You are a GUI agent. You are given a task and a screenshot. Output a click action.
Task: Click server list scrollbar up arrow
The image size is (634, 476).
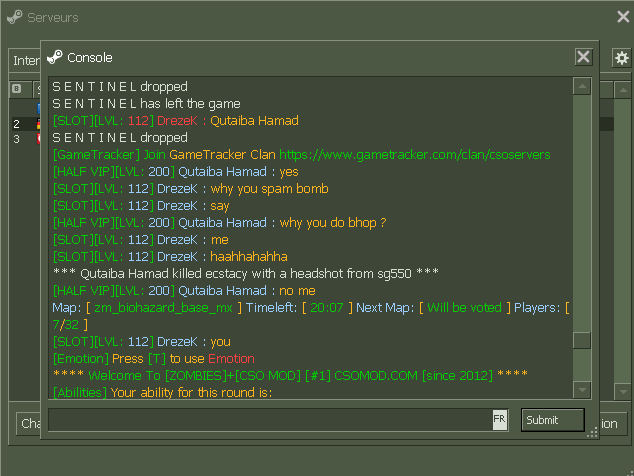point(623,90)
